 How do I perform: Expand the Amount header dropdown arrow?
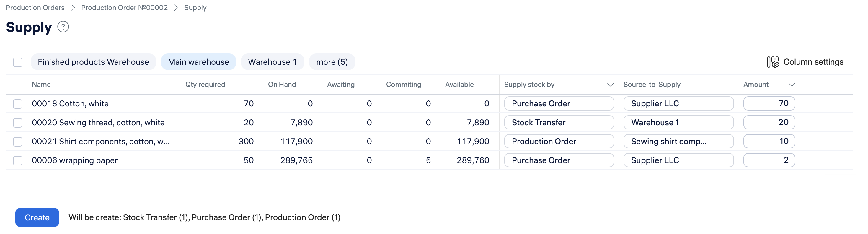click(792, 84)
